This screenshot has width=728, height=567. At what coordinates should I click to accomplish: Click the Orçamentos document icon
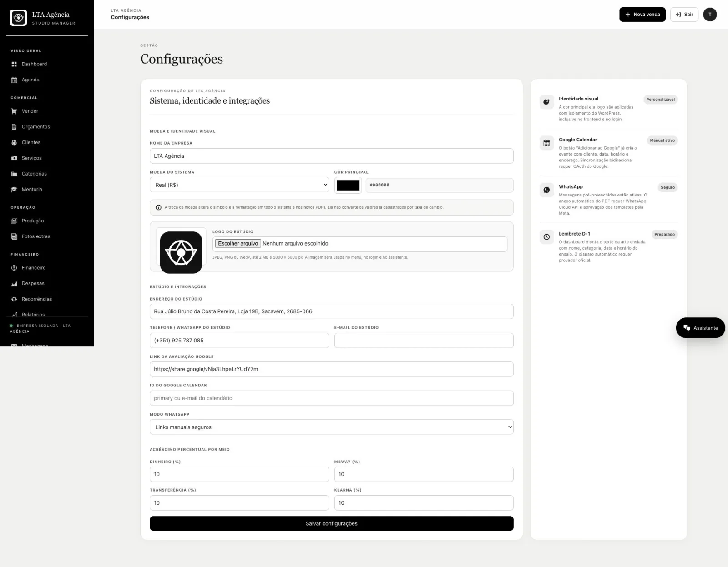[x=14, y=127]
